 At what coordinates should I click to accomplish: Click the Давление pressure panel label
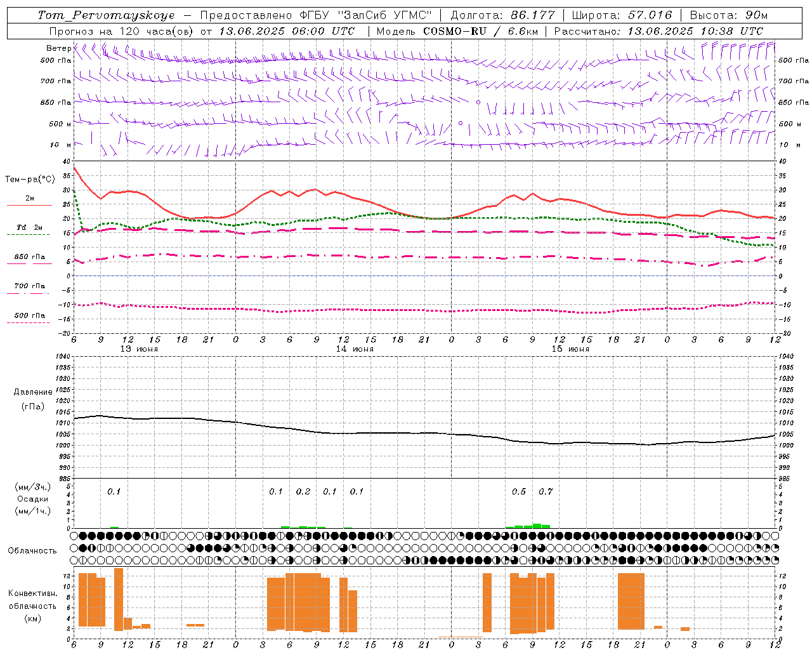pyautogui.click(x=33, y=392)
